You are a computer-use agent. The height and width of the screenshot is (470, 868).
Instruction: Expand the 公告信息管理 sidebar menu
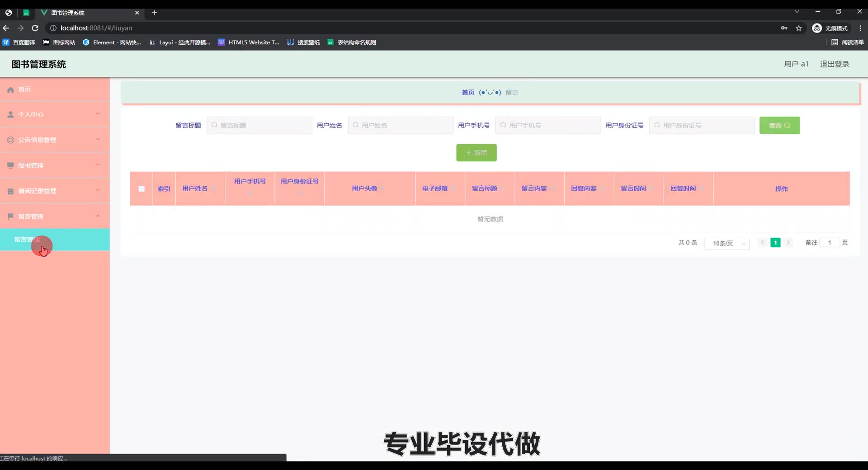[x=55, y=140]
